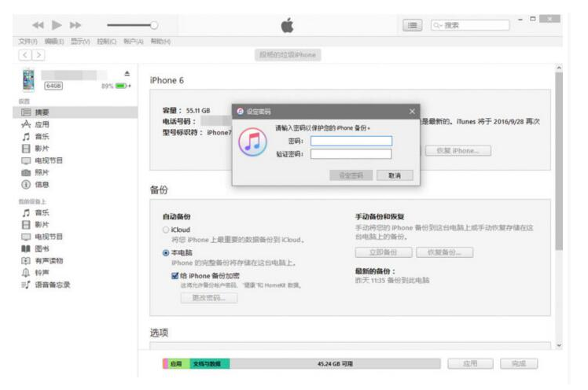The width and height of the screenshot is (588, 390).
Task: Click the 验证密码 input field
Action: coord(351,154)
